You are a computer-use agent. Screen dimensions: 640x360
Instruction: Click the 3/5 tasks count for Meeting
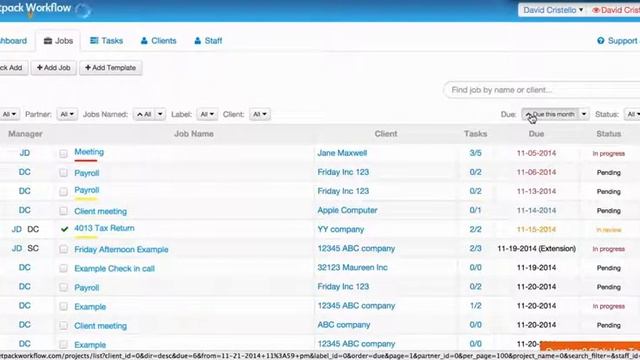point(476,153)
